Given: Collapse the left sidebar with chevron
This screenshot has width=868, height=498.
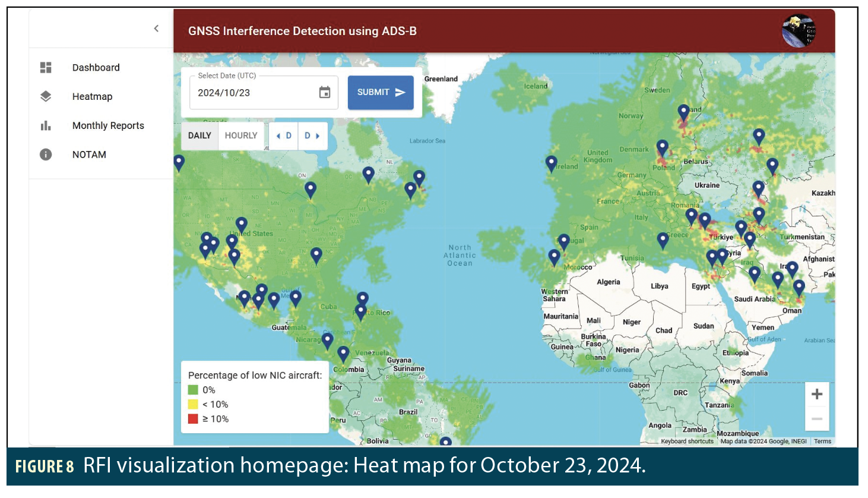Looking at the screenshot, I should [156, 28].
